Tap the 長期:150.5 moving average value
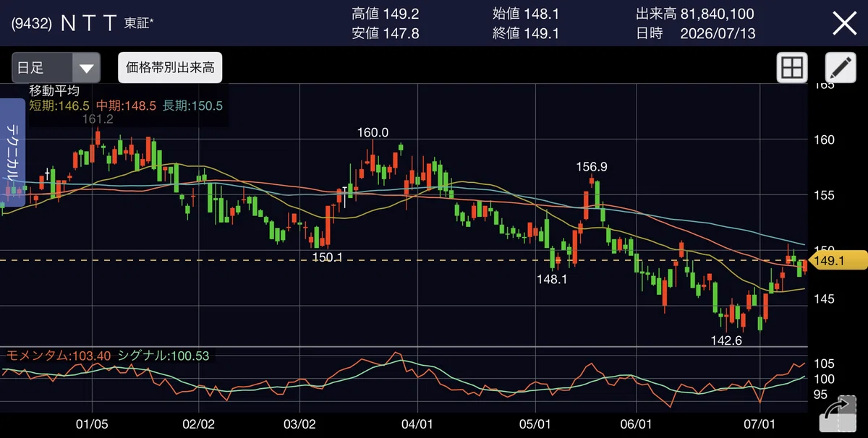The image size is (868, 438). point(192,106)
